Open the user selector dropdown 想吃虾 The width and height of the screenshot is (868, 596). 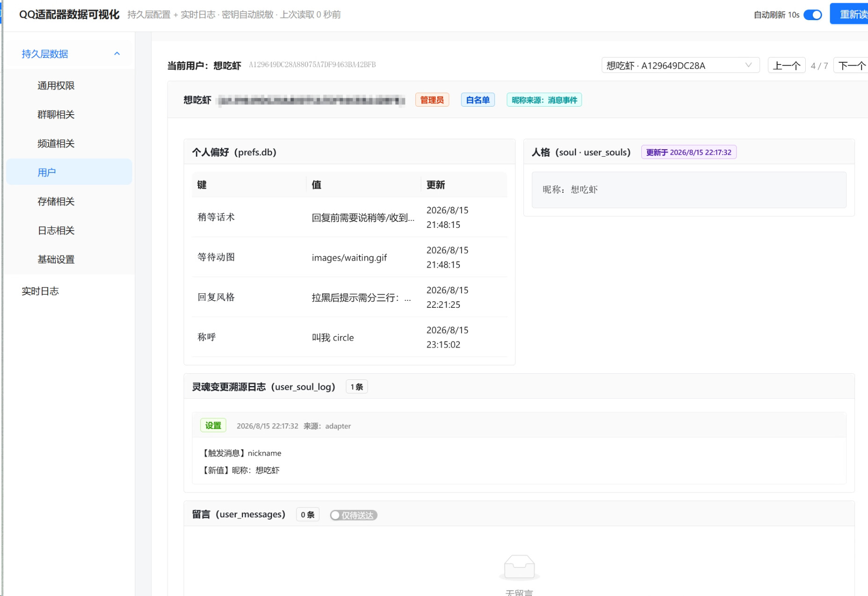[x=680, y=65]
